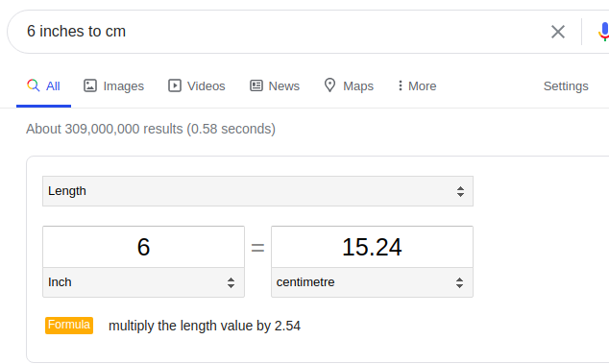Open the centimetre unit dropdown

click(372, 282)
